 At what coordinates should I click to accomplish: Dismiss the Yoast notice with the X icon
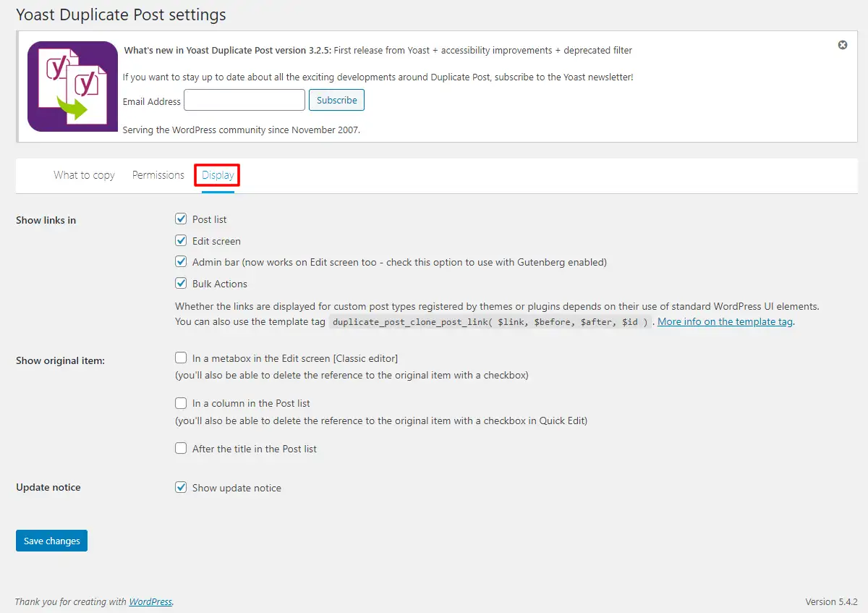[843, 45]
